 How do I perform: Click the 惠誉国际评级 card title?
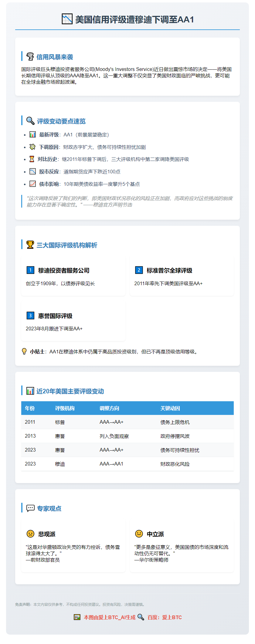pyautogui.click(x=55, y=316)
